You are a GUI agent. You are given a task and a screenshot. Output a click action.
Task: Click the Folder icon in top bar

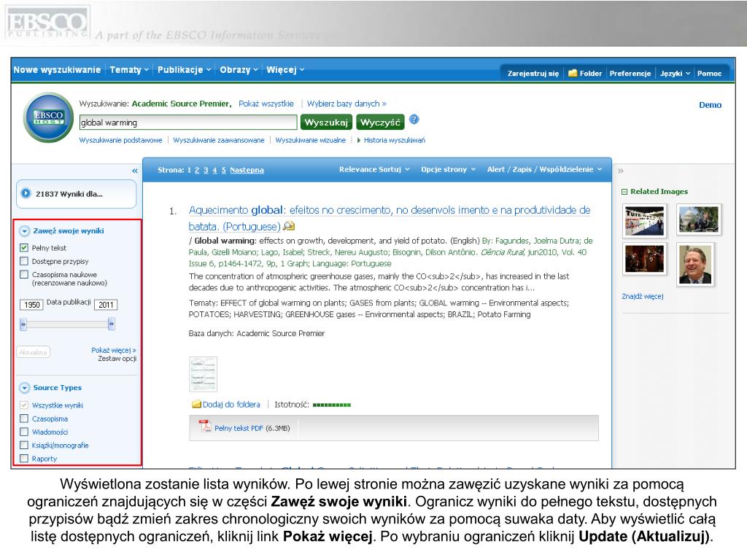pos(573,73)
